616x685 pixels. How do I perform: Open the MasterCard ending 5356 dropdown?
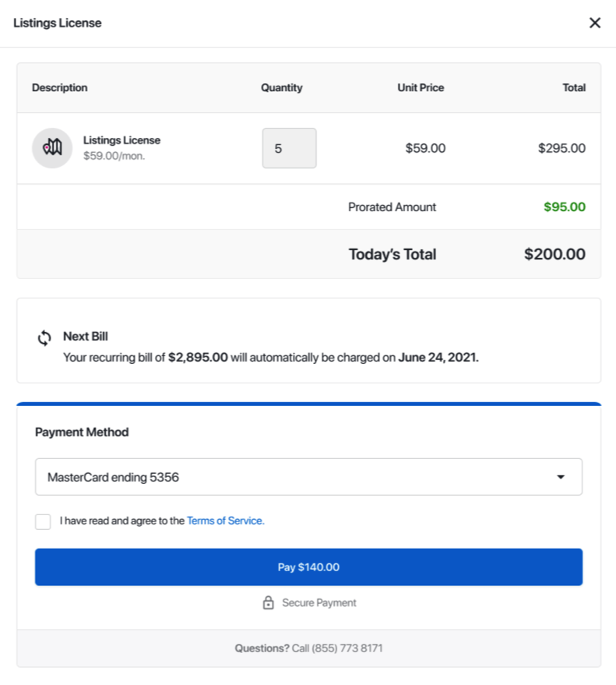tap(308, 477)
